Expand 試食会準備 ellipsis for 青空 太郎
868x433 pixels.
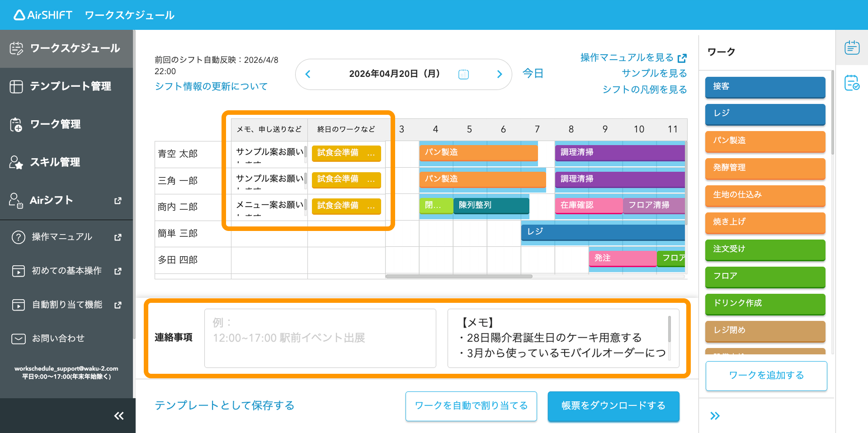(371, 153)
